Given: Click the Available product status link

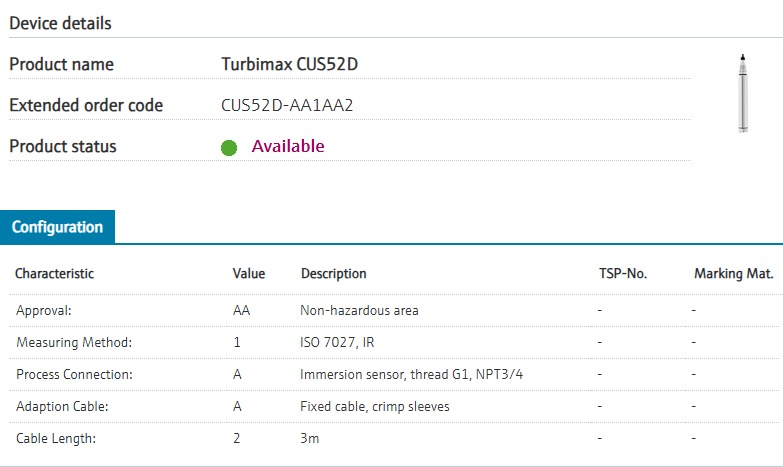Looking at the screenshot, I should (288, 146).
